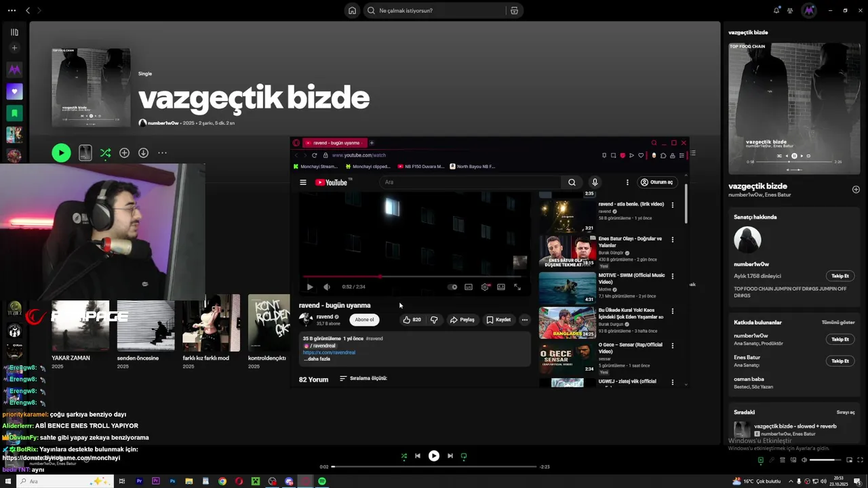This screenshot has width=868, height=488.
Task: Click the YouTube search box
Action: 471,182
